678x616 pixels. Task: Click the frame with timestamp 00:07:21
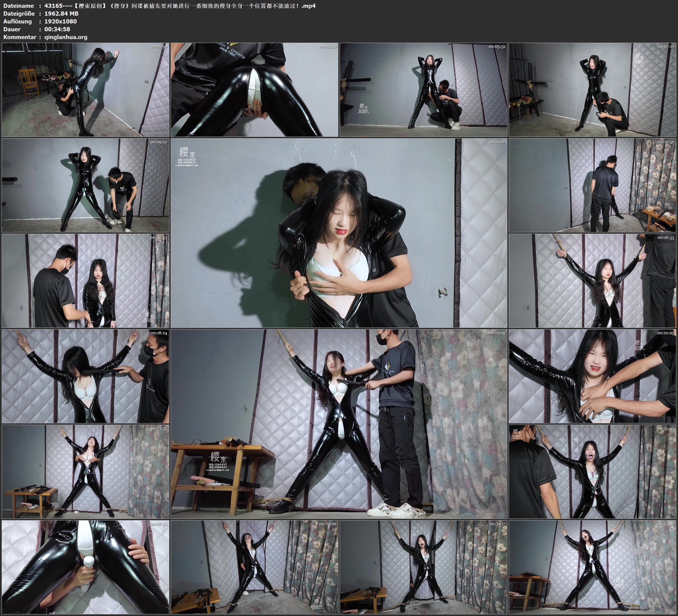pos(592,90)
